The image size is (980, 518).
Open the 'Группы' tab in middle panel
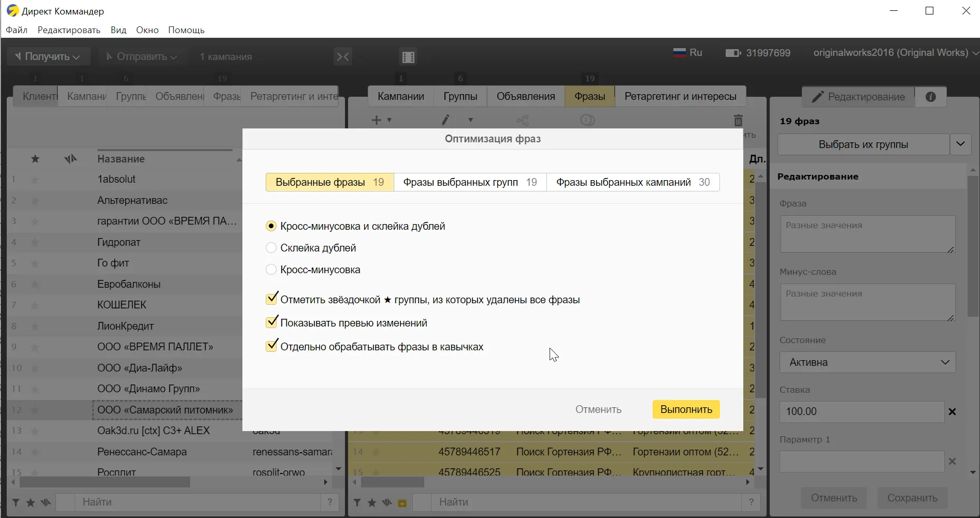click(x=460, y=96)
